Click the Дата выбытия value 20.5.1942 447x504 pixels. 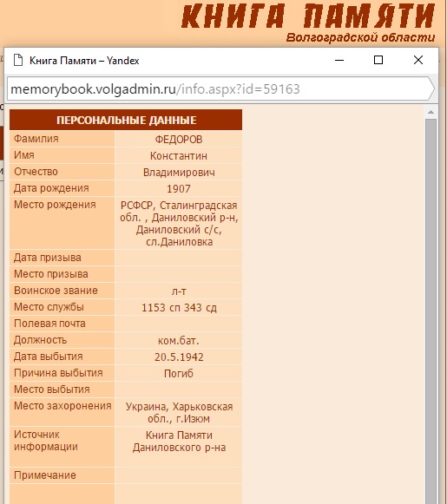click(179, 357)
